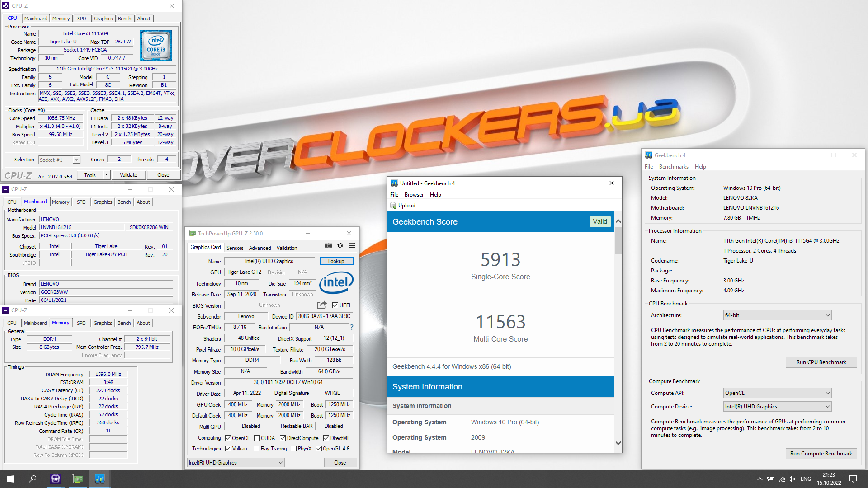Open the GPU-Z hamburger menu icon
The image size is (868, 488).
click(x=352, y=245)
